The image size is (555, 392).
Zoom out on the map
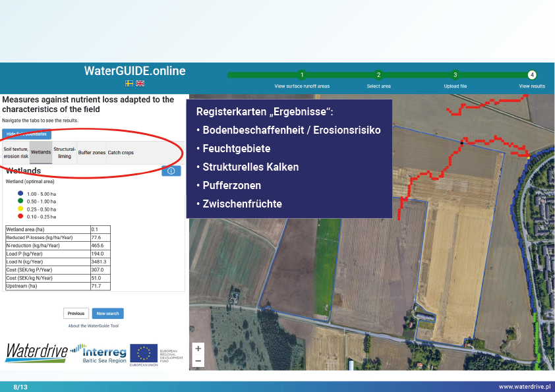point(198,361)
